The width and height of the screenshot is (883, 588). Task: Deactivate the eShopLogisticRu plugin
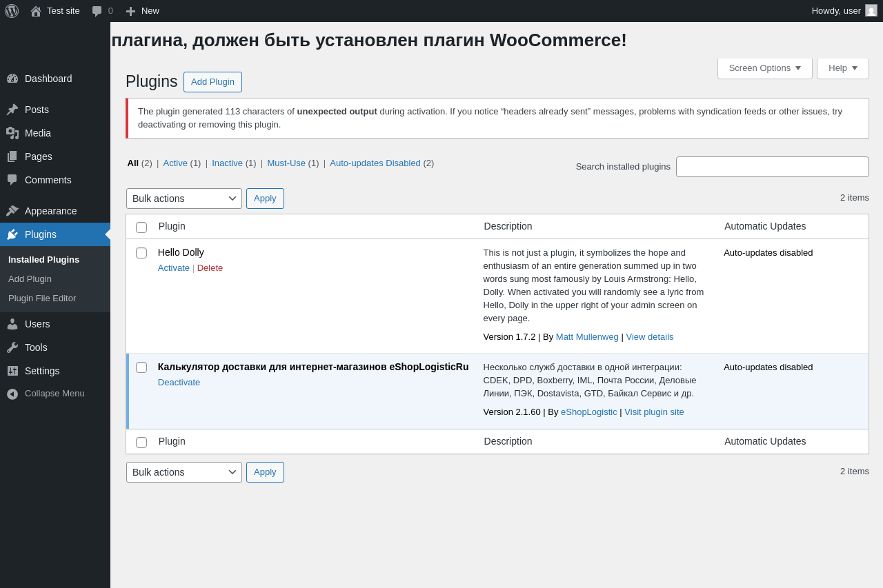[x=179, y=383]
